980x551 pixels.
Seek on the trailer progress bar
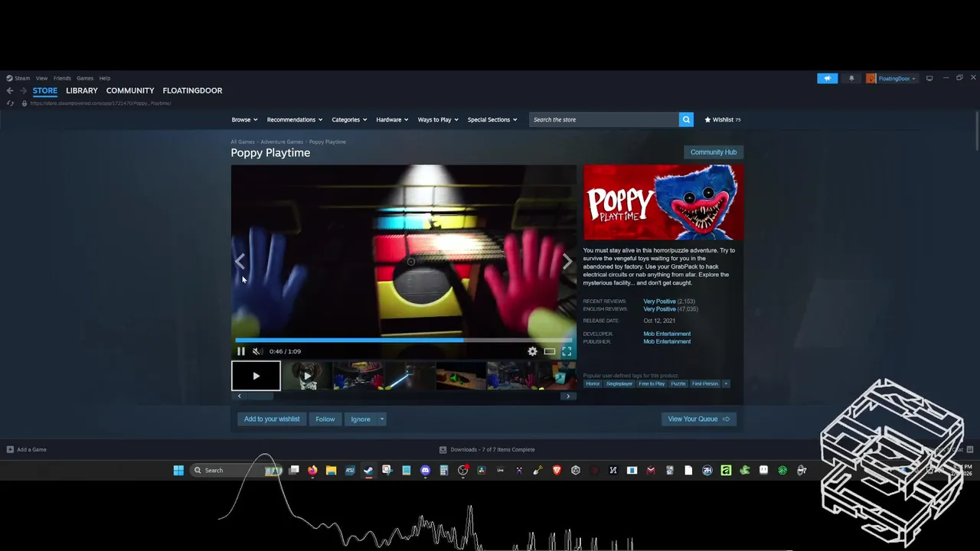[403, 340]
